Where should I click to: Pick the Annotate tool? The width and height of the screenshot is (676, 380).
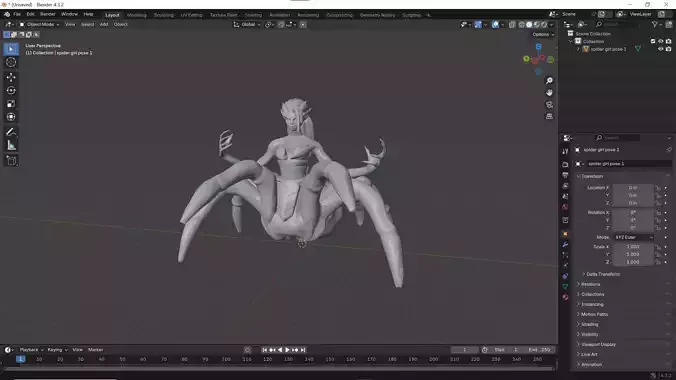[x=11, y=132]
